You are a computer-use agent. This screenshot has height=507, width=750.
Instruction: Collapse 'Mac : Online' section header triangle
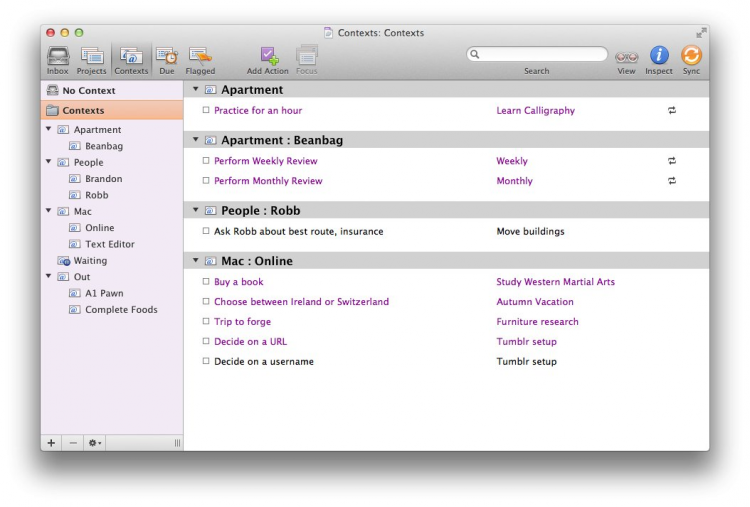(x=196, y=261)
